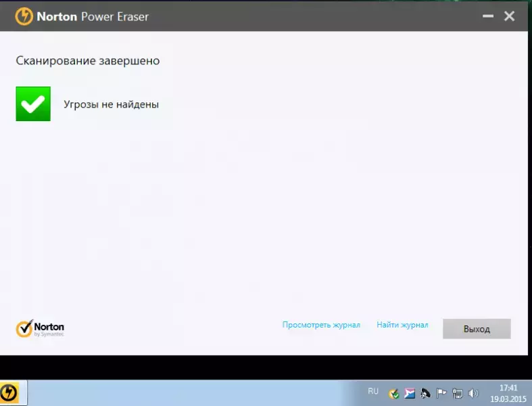Image resolution: width=532 pixels, height=406 pixels.
Task: Click the pink-blue arrow tray icon
Action: (410, 393)
